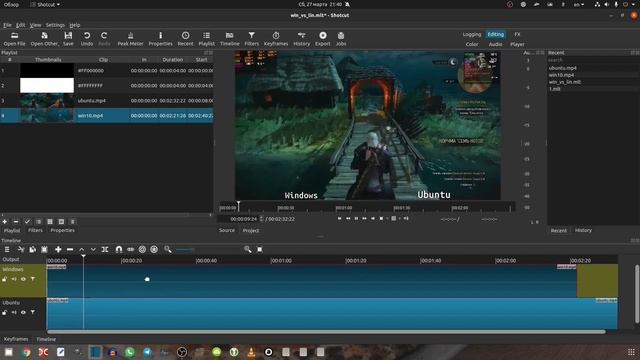Add a clip with the playlist plus icon
This screenshot has height=360, width=640.
[x=4, y=222]
